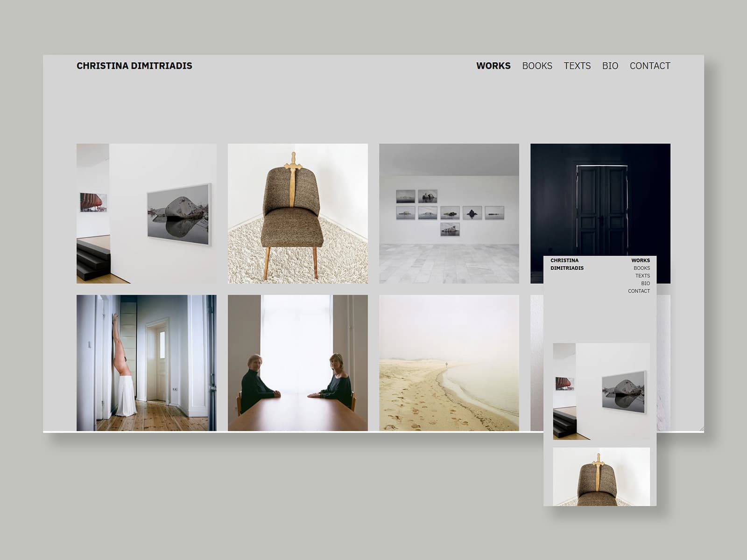Select WORKS in the mobile menu overlay

(640, 261)
